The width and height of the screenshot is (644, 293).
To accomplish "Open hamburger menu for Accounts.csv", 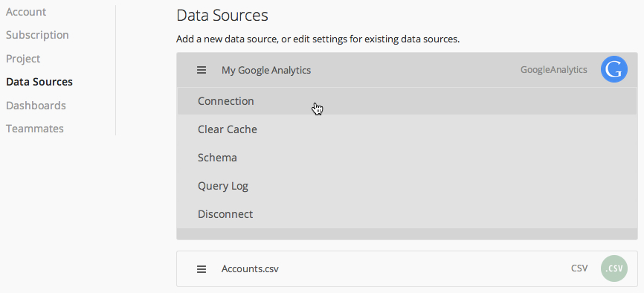I will click(202, 269).
